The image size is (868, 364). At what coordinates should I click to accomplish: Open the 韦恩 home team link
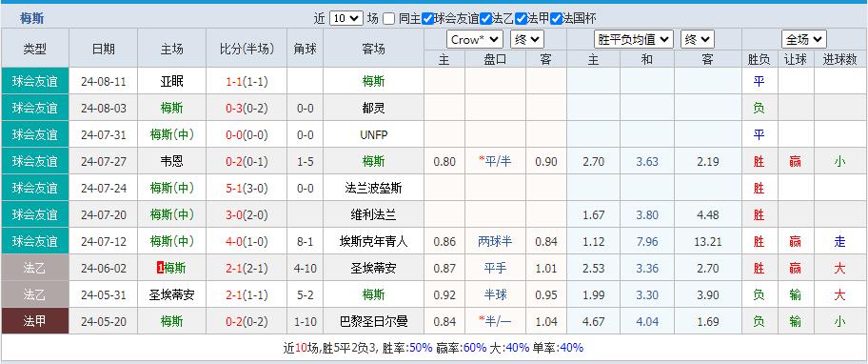click(171, 161)
